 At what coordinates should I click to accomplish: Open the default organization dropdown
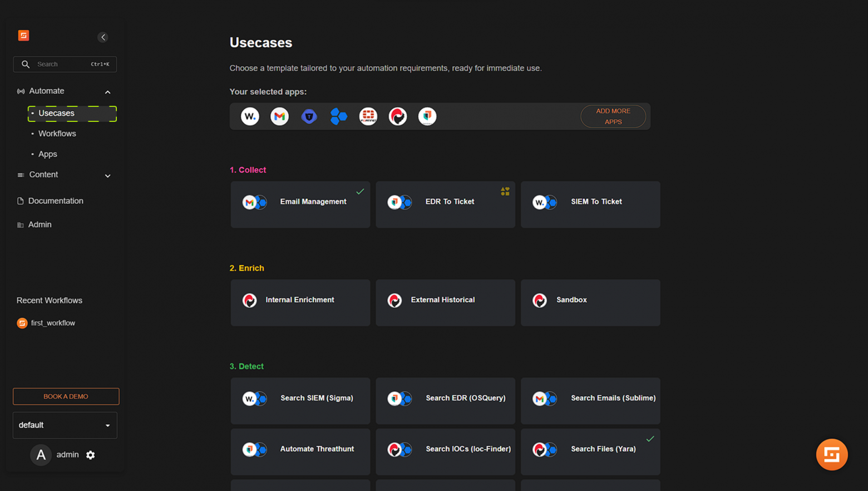tap(65, 425)
